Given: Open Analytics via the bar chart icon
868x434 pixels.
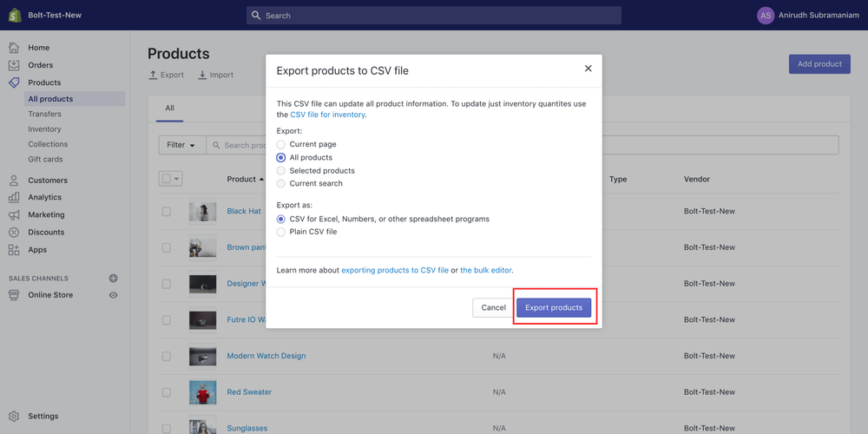Looking at the screenshot, I should pos(14,198).
